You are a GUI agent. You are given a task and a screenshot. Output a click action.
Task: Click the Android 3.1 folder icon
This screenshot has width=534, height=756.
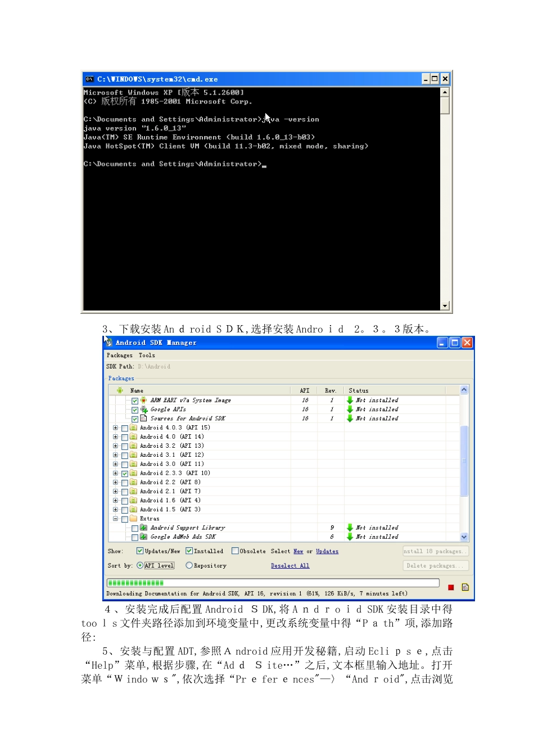pyautogui.click(x=133, y=454)
